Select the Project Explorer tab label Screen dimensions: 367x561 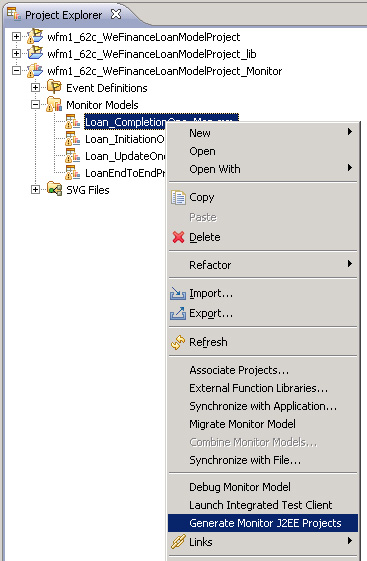(64, 15)
